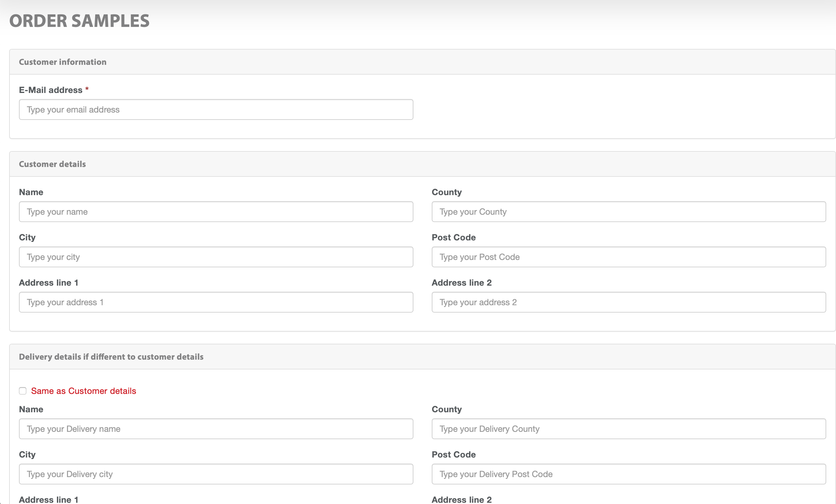Click the customer County input

[x=628, y=212]
